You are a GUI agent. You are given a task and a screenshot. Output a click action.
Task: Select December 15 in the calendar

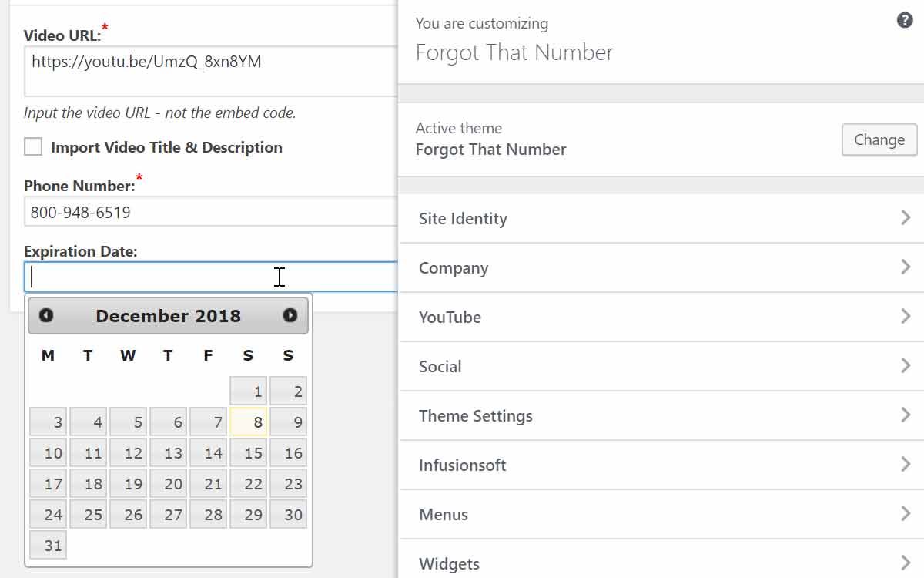(249, 453)
